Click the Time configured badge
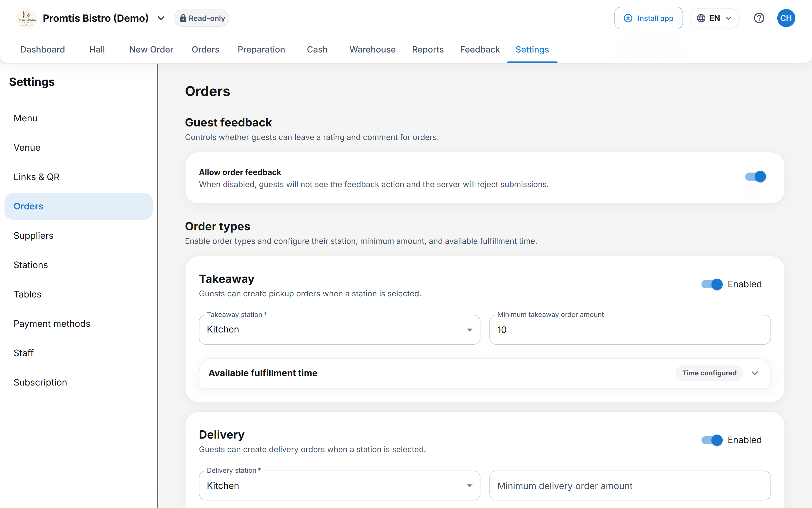The width and height of the screenshot is (812, 508). click(709, 373)
